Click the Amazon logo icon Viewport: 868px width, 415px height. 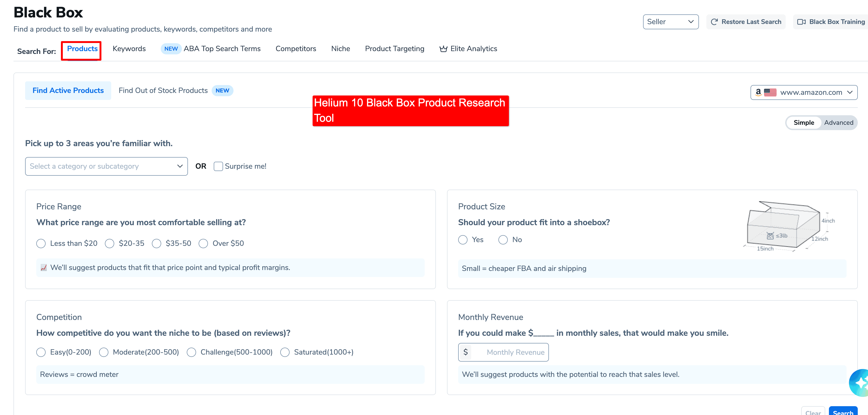758,92
